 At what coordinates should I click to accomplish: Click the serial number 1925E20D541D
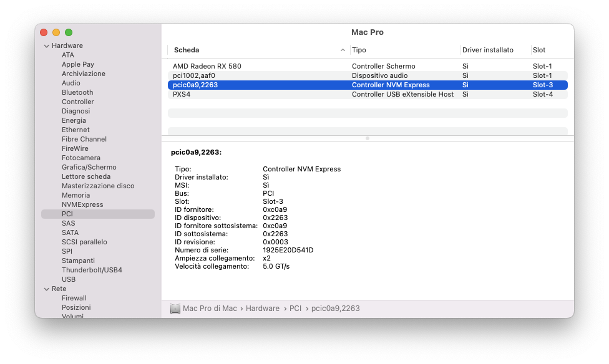pyautogui.click(x=288, y=251)
